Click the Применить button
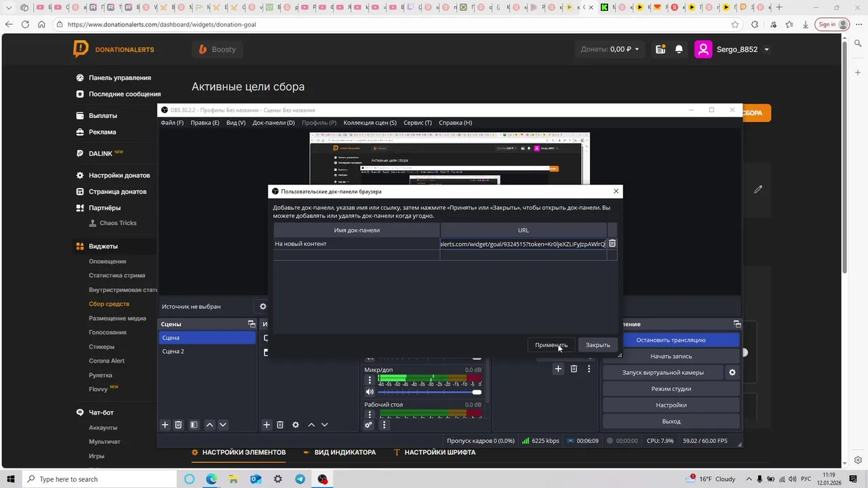 pos(551,345)
